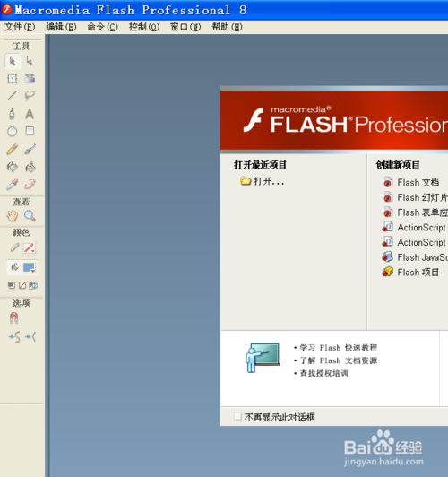Select the Pencil tool
Image resolution: width=448 pixels, height=477 pixels.
(13, 149)
